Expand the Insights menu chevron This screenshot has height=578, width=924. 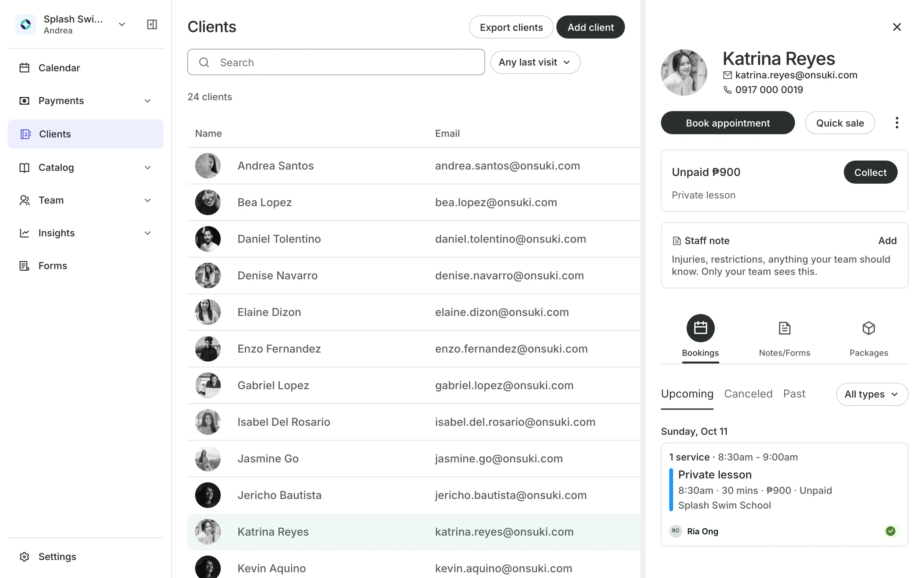pyautogui.click(x=148, y=233)
